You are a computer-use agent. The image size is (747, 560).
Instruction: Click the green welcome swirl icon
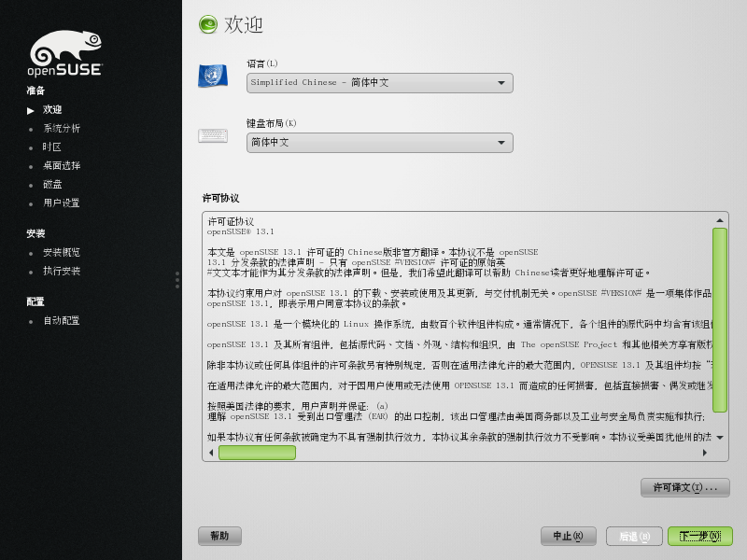pyautogui.click(x=208, y=24)
